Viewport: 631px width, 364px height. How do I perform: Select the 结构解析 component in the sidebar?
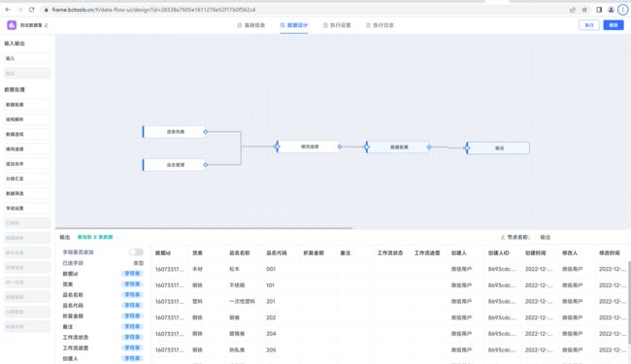point(27,119)
